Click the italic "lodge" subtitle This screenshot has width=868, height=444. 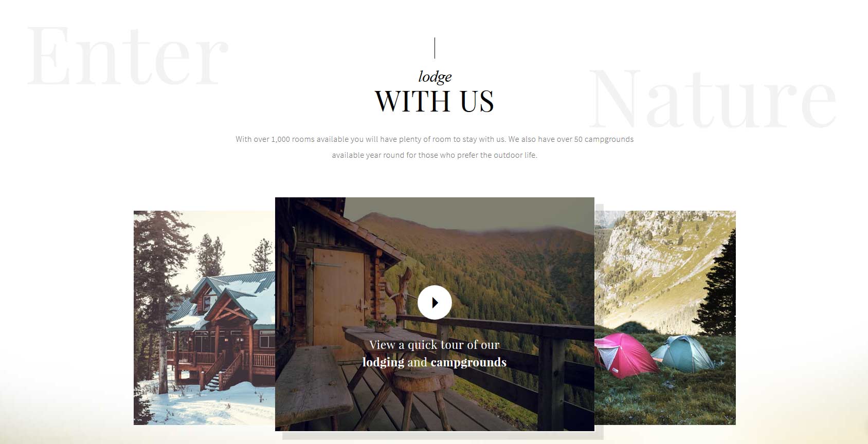(x=435, y=77)
